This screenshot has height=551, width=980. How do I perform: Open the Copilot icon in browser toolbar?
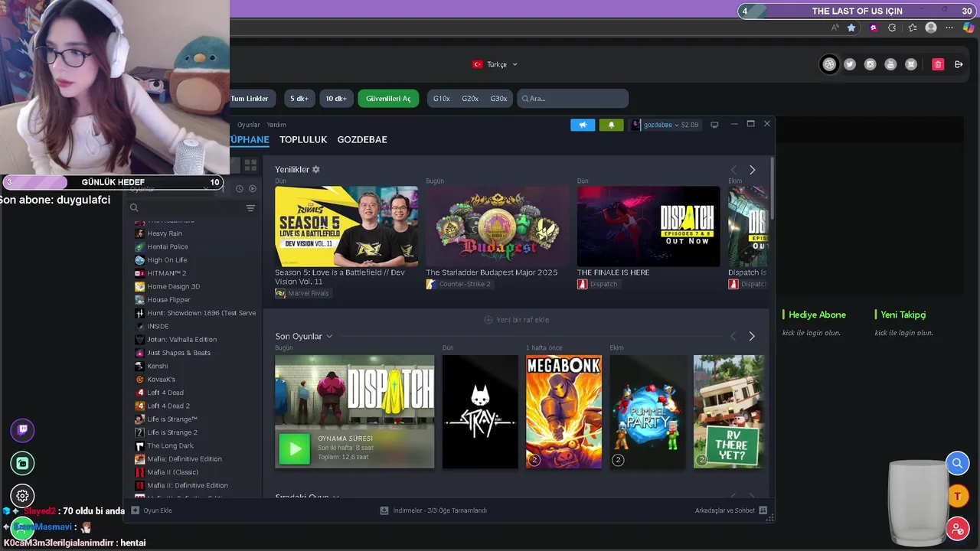pos(969,28)
